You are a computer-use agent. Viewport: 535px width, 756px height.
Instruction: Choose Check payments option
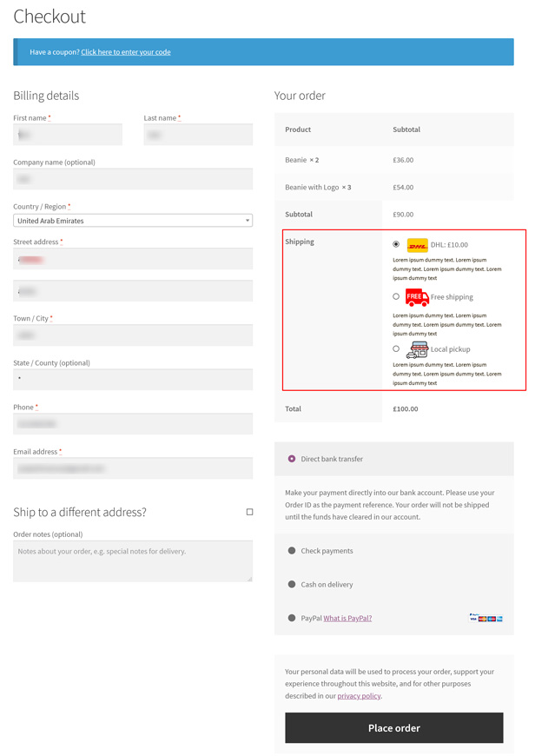click(292, 551)
